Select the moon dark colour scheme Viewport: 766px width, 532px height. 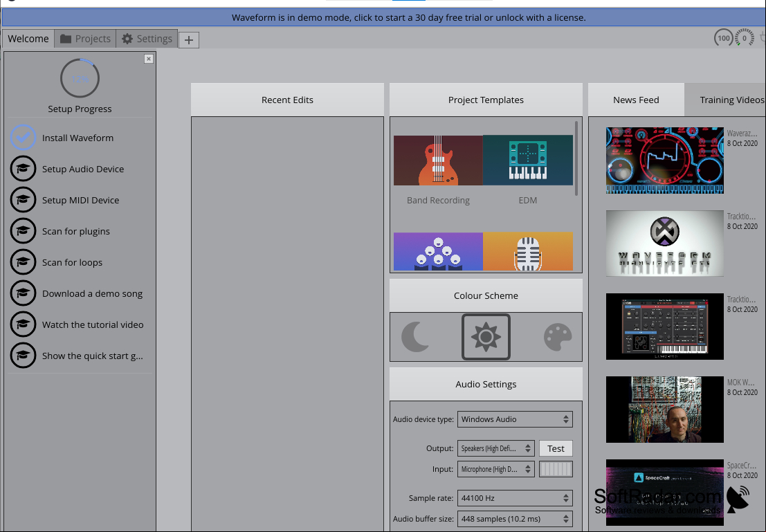point(414,337)
